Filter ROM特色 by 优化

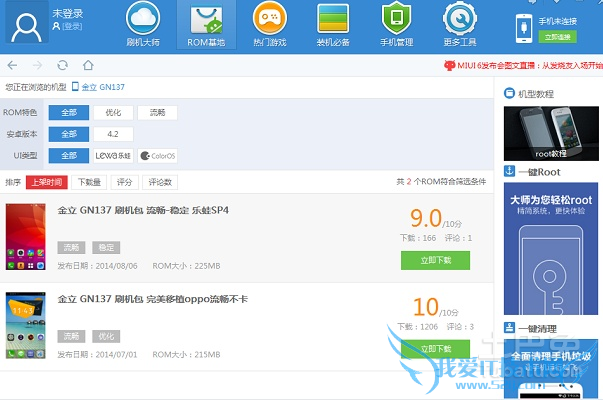[x=113, y=113]
